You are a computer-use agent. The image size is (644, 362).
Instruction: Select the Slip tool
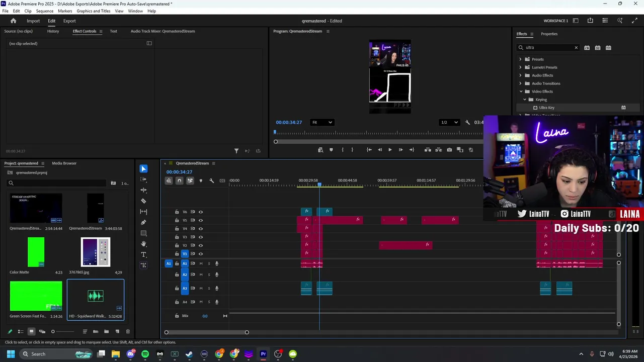pos(143,212)
